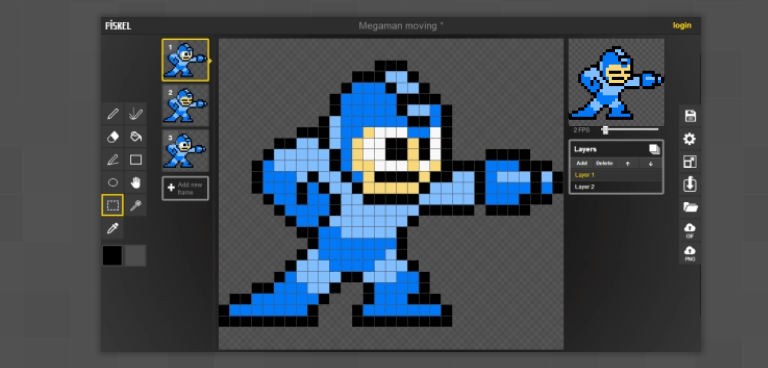This screenshot has height=368, width=768.
Task: Activate the Rectangle Selection tool
Action: click(x=113, y=205)
